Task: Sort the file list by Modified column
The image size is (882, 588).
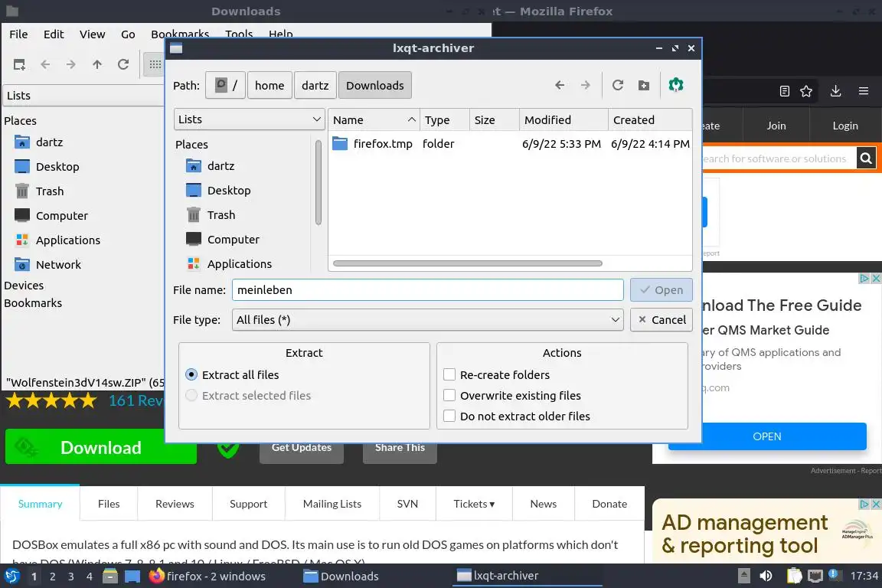Action: [563, 120]
